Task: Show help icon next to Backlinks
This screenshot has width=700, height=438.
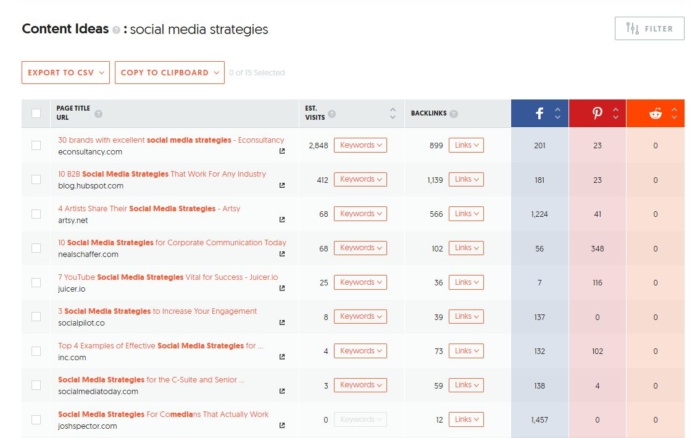Action: click(454, 114)
